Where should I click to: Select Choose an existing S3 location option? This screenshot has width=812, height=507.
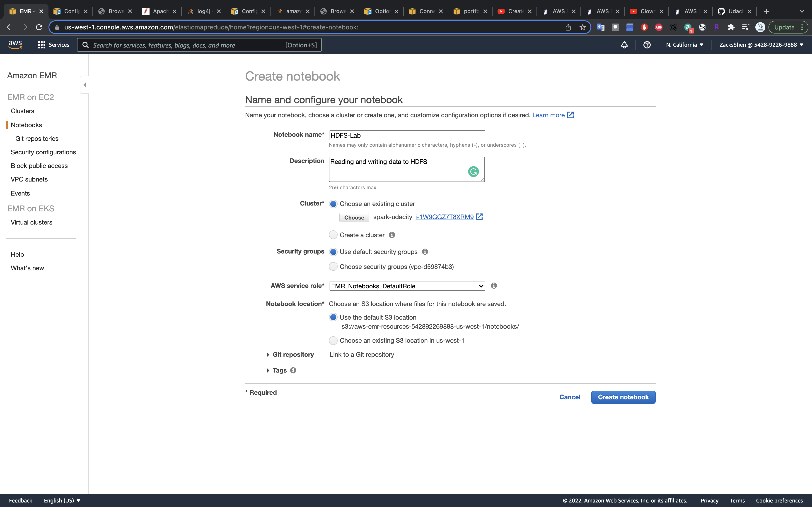[333, 340]
